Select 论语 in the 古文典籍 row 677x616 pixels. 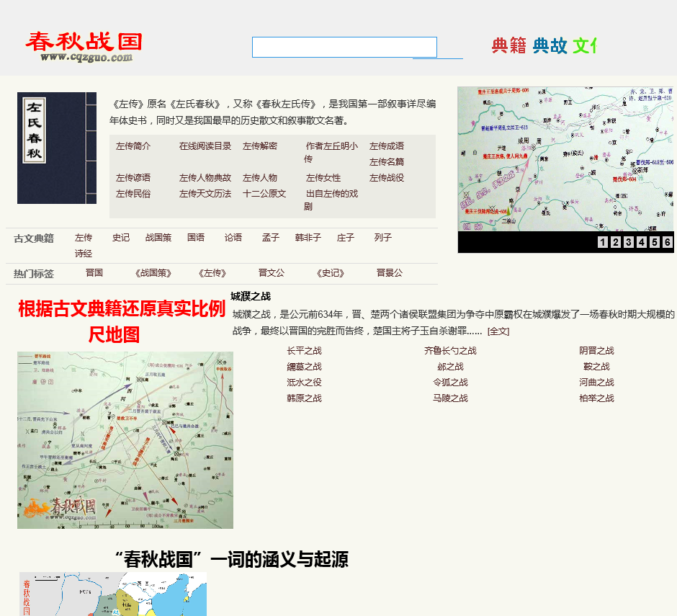click(233, 238)
